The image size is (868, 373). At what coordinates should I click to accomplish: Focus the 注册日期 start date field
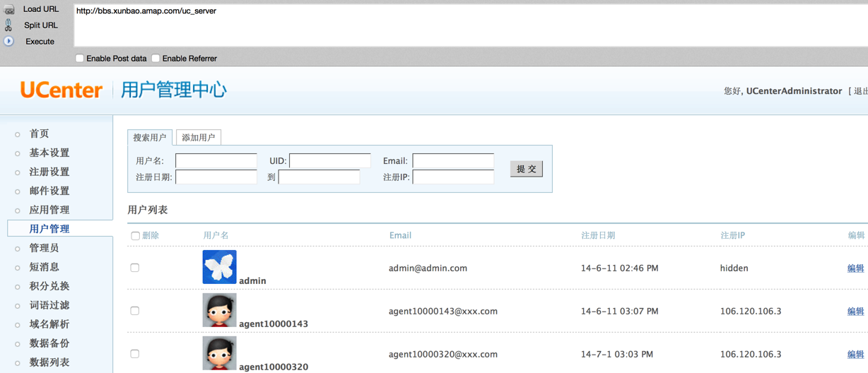216,177
